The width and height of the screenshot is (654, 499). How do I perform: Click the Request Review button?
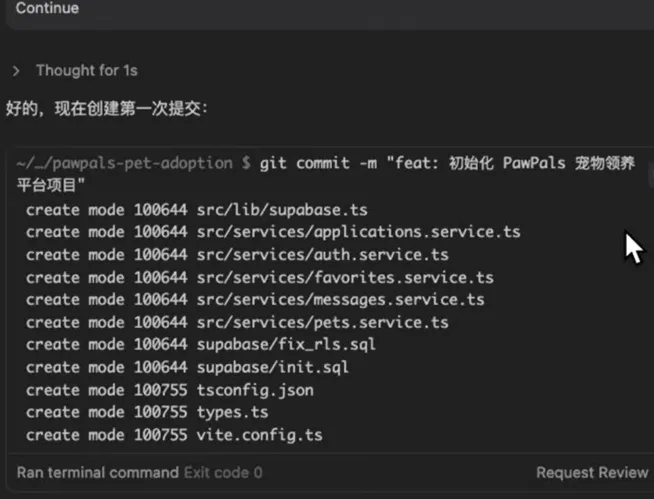tap(592, 472)
